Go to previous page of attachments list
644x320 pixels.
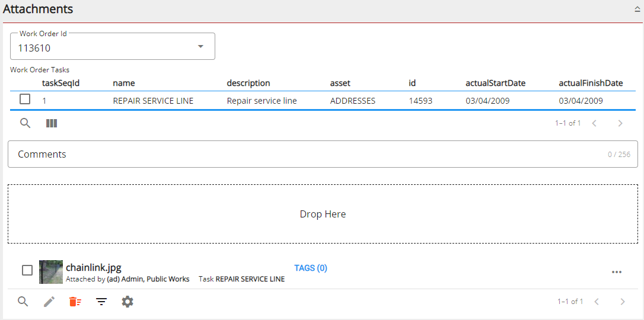coord(597,302)
